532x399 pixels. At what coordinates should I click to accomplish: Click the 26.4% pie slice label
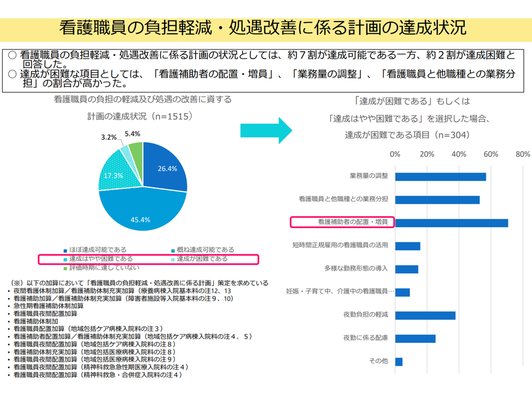click(167, 168)
